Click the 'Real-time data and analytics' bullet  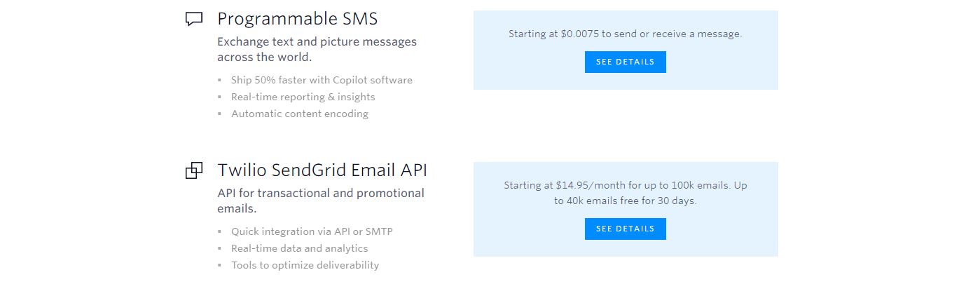300,248
